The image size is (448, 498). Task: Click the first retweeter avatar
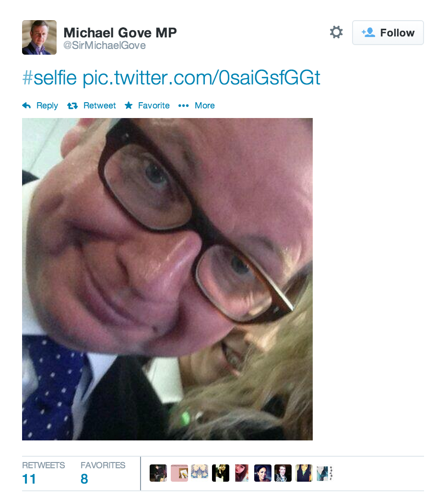[x=158, y=473]
